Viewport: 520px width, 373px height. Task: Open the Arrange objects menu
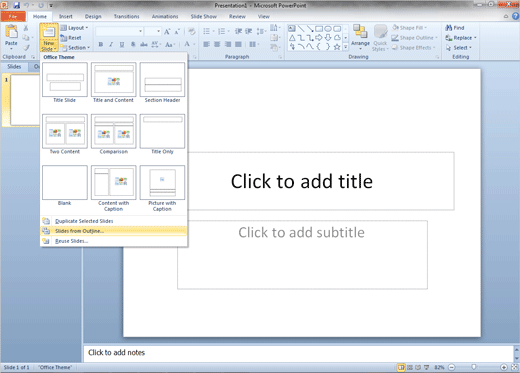pyautogui.click(x=360, y=37)
